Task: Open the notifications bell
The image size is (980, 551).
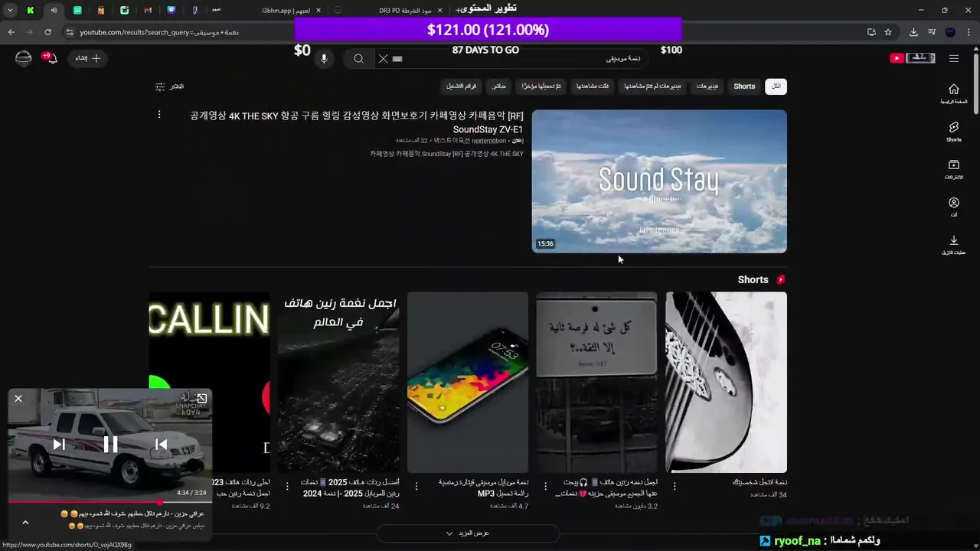Action: [51, 58]
